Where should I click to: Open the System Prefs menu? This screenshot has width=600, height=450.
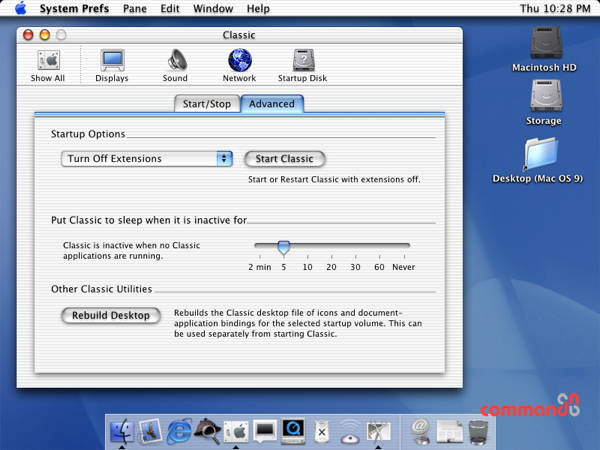74,8
